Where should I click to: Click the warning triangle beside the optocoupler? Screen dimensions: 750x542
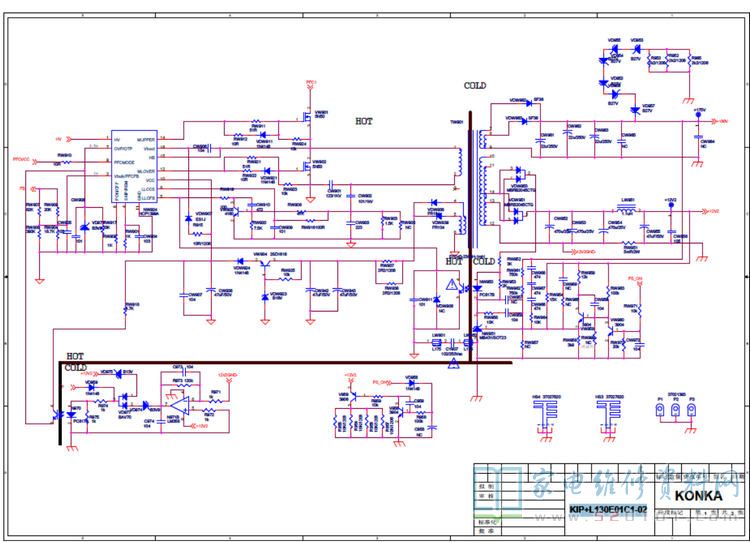(452, 285)
